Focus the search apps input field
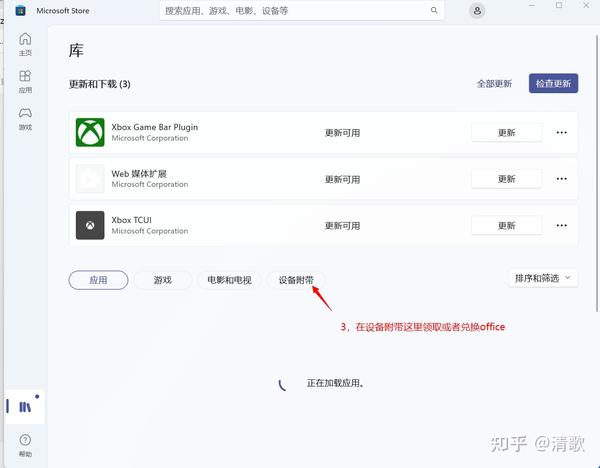The width and height of the screenshot is (600, 468). coord(295,11)
